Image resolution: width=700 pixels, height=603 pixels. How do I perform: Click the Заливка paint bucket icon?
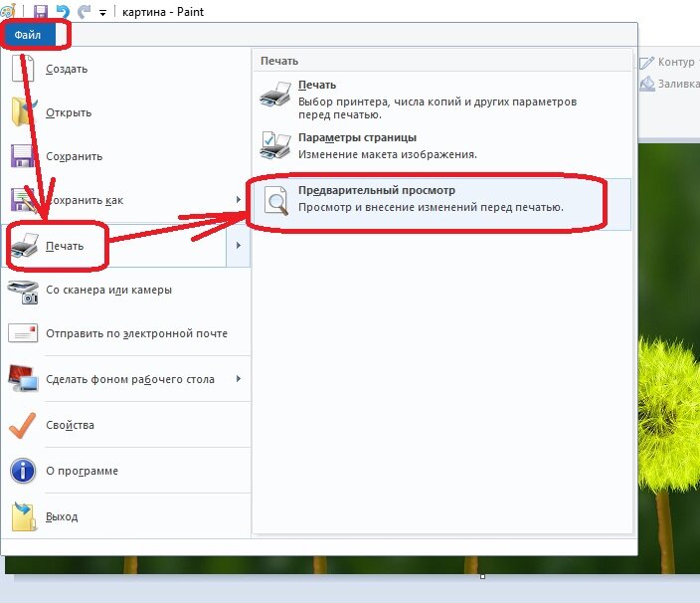tap(647, 84)
